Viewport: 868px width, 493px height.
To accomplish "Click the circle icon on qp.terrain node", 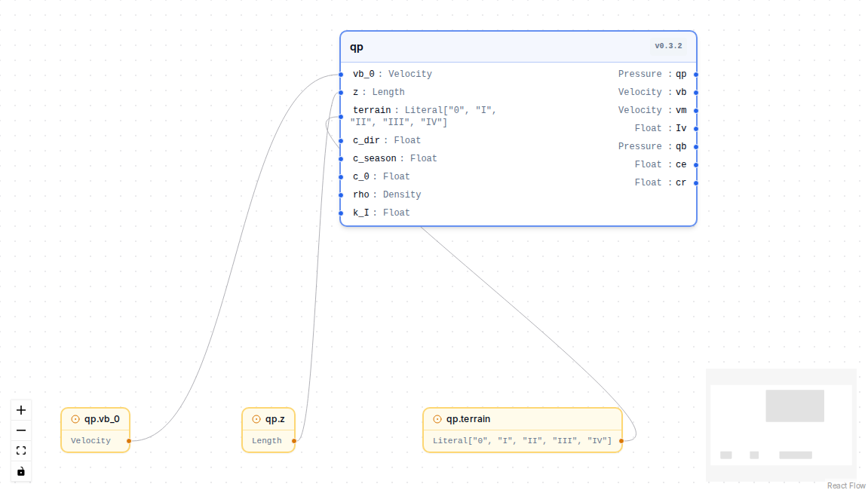I will pyautogui.click(x=437, y=419).
